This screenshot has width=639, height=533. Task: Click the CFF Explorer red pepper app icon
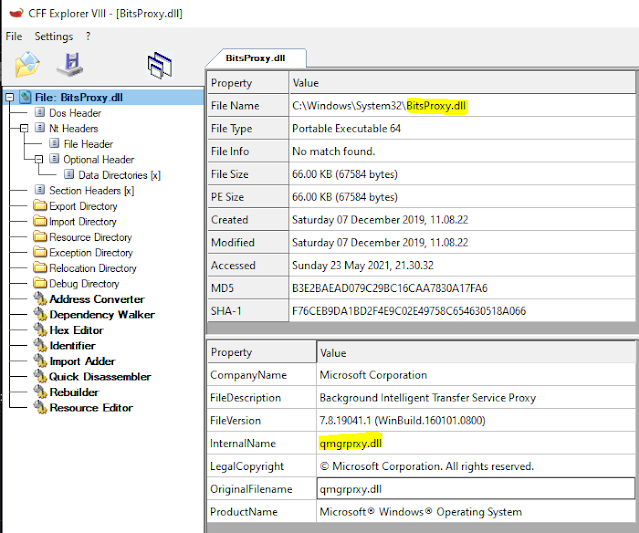[16, 13]
